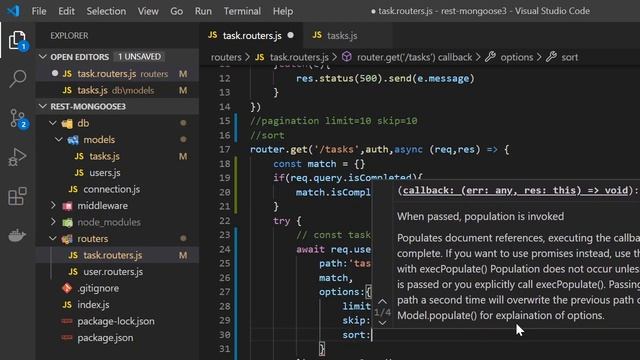Viewport: 640px width, 360px height.
Task: Click the 1 UNSAVED badge
Action: coord(139,57)
